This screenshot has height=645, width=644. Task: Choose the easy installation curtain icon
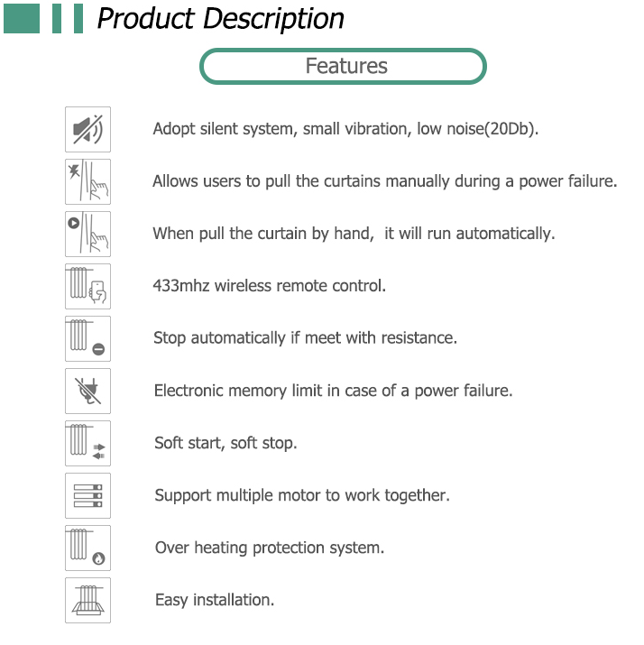[x=87, y=600]
